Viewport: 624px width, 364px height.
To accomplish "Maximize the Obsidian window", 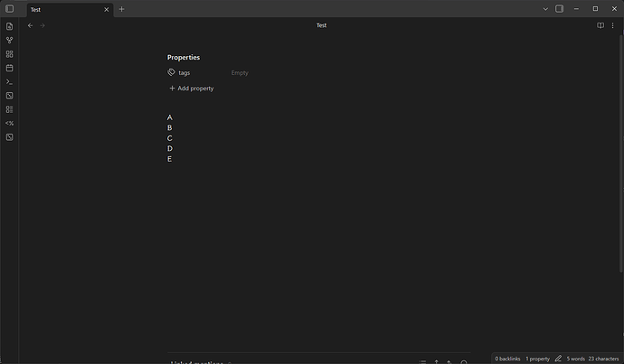I will tap(595, 9).
